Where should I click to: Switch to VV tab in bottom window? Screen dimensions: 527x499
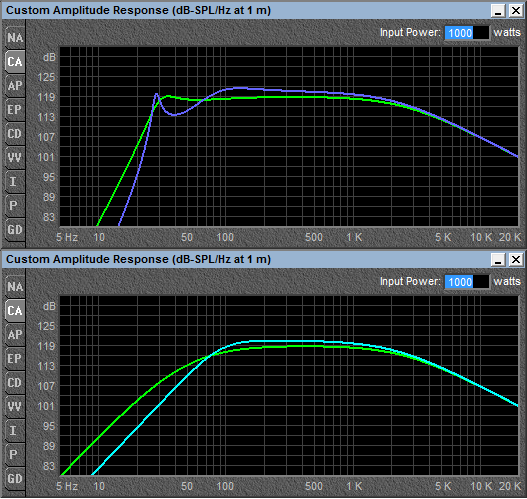15,407
